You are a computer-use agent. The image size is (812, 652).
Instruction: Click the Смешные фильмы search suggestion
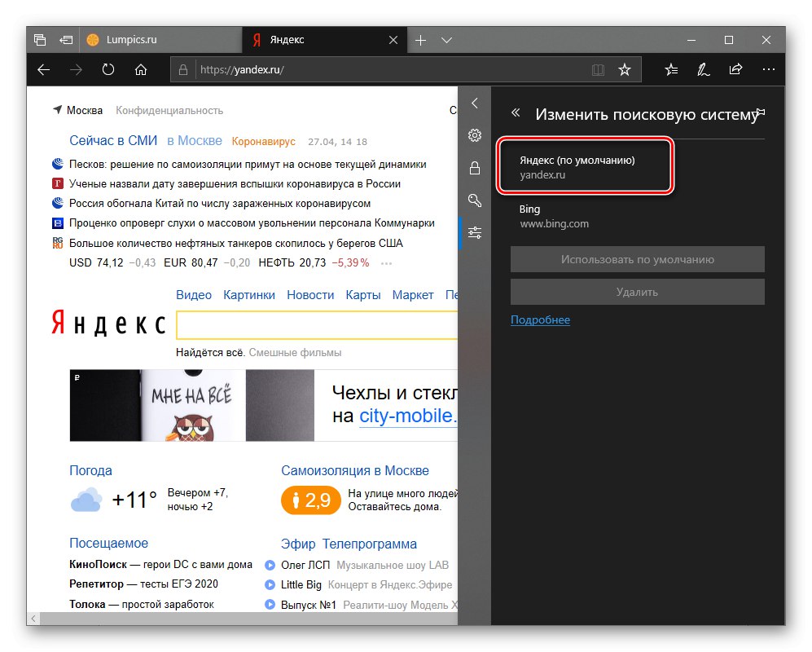(295, 352)
